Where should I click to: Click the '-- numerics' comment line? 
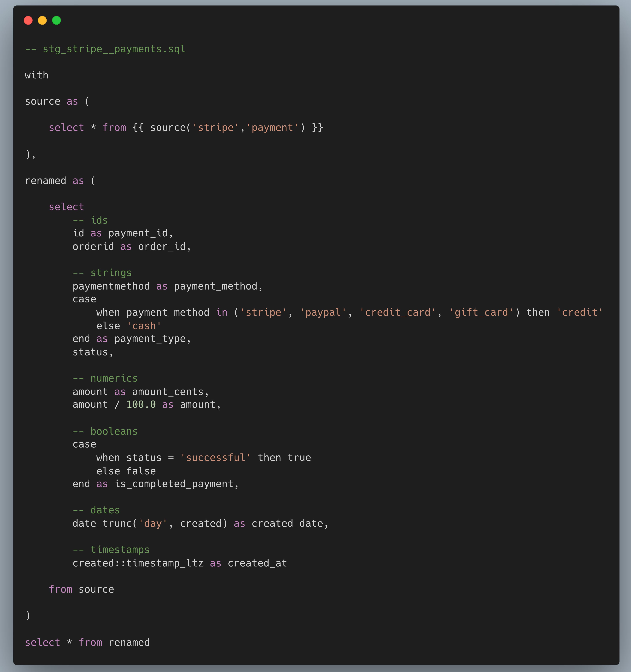[105, 378]
